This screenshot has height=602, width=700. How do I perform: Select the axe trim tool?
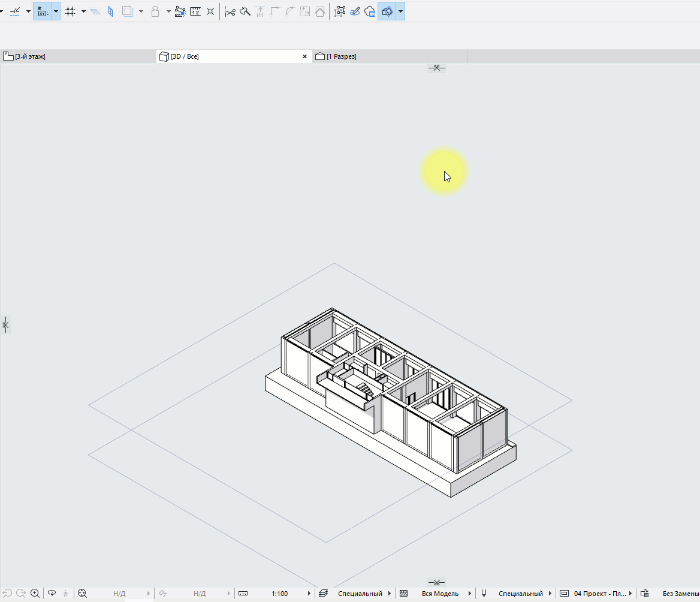point(245,11)
